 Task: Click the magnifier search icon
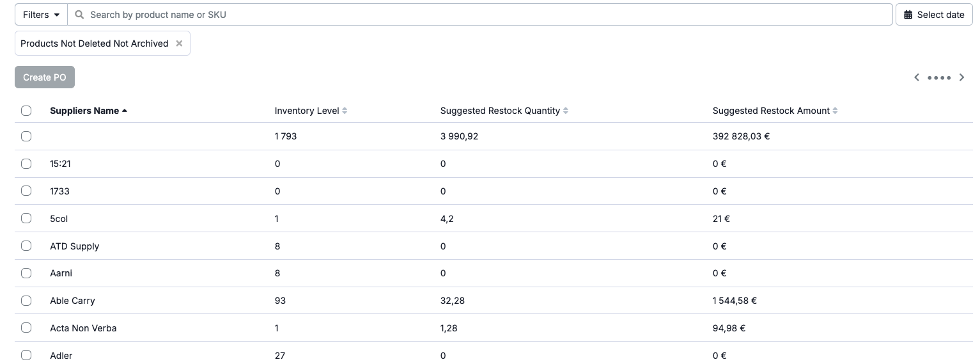click(79, 15)
